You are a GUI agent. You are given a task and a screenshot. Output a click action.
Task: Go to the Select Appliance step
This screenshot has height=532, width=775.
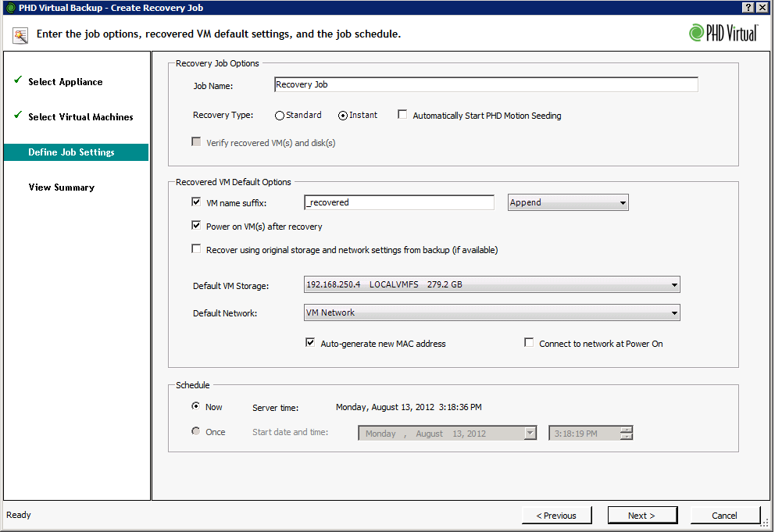tap(66, 81)
